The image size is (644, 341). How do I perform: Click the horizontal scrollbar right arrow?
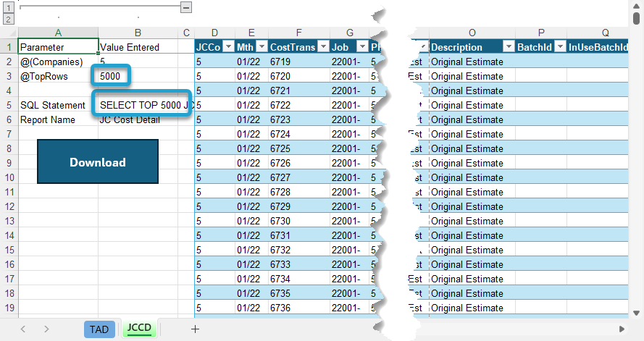(622, 329)
